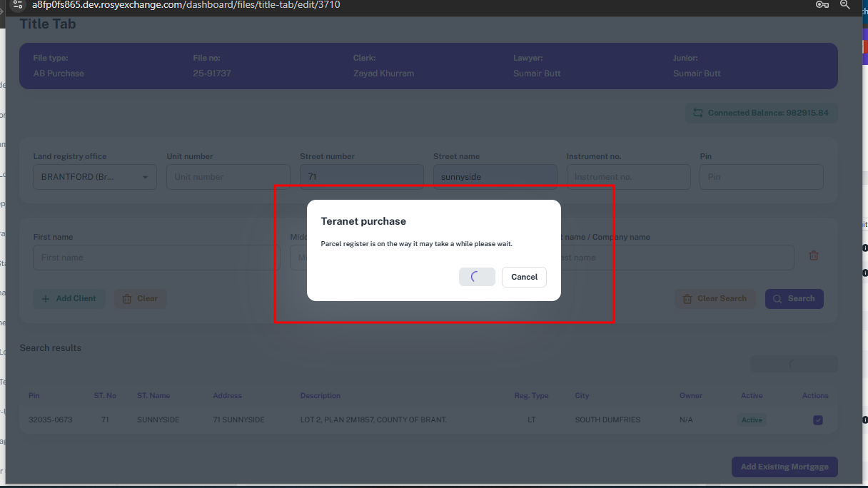Click the Clear button next to Add Client

coord(140,298)
